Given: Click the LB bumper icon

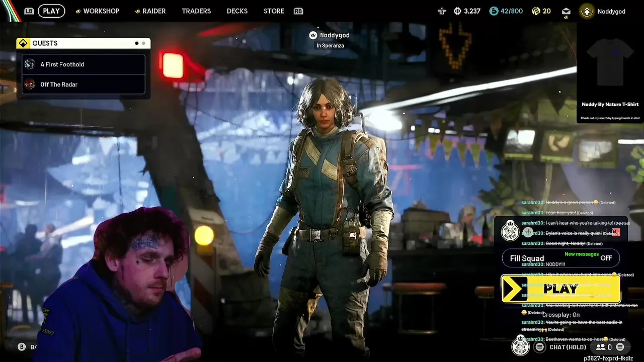Looking at the screenshot, I should pyautogui.click(x=29, y=11).
